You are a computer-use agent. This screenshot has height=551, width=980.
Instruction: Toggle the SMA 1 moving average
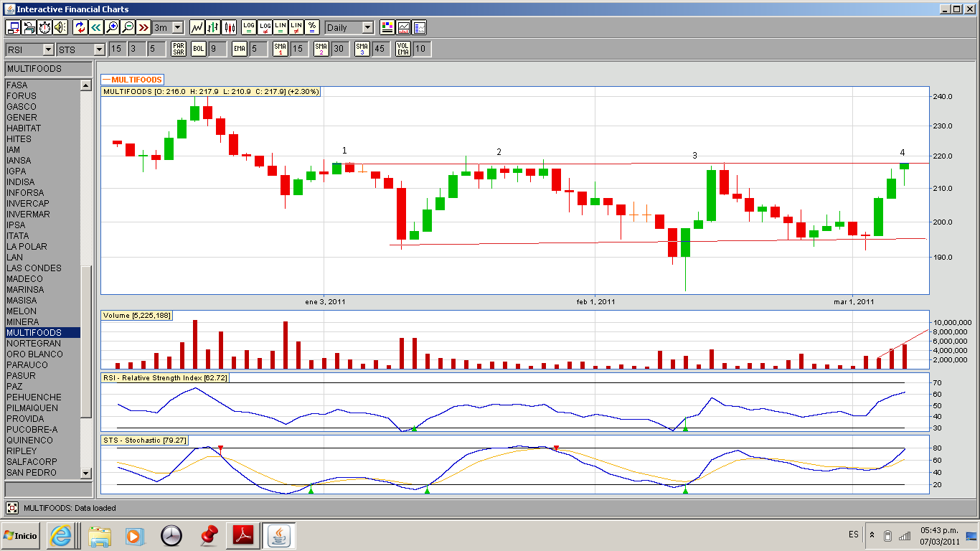click(x=281, y=49)
